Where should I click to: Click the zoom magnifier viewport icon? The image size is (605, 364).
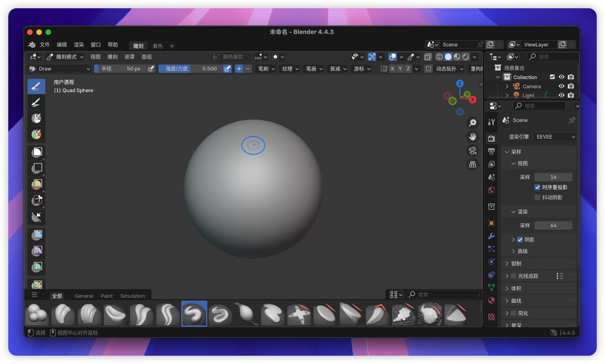(x=472, y=123)
